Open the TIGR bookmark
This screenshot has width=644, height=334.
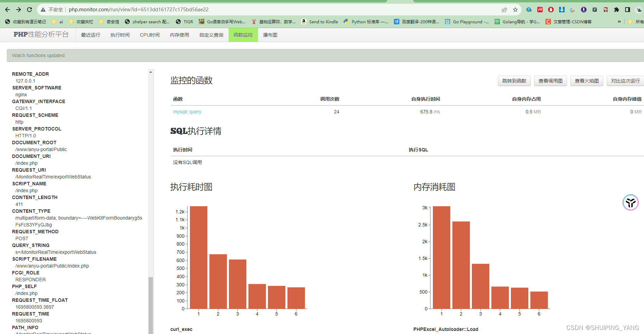pos(184,22)
